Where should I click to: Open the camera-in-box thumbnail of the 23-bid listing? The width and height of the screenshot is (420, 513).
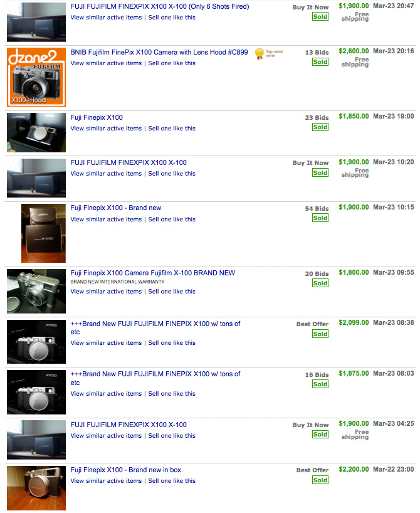tap(36, 132)
